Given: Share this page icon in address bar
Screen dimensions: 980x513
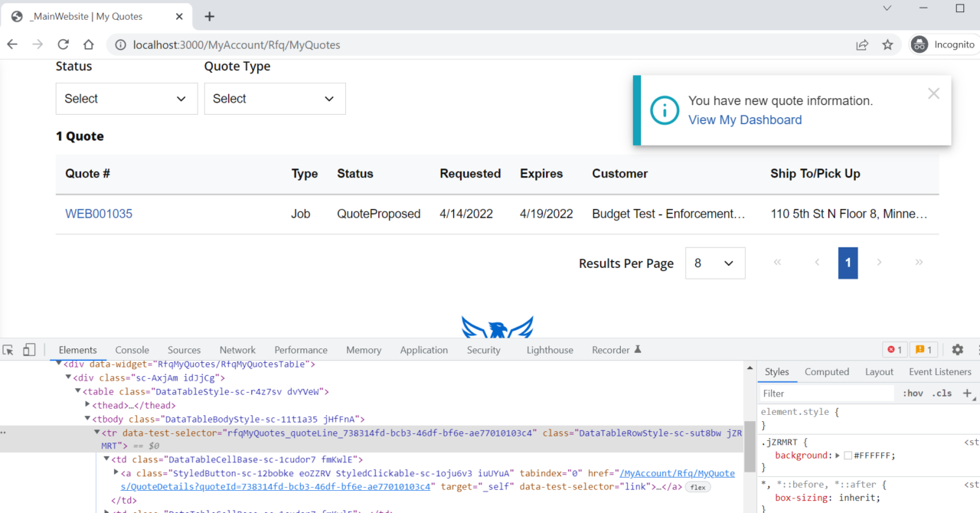Looking at the screenshot, I should (x=862, y=45).
